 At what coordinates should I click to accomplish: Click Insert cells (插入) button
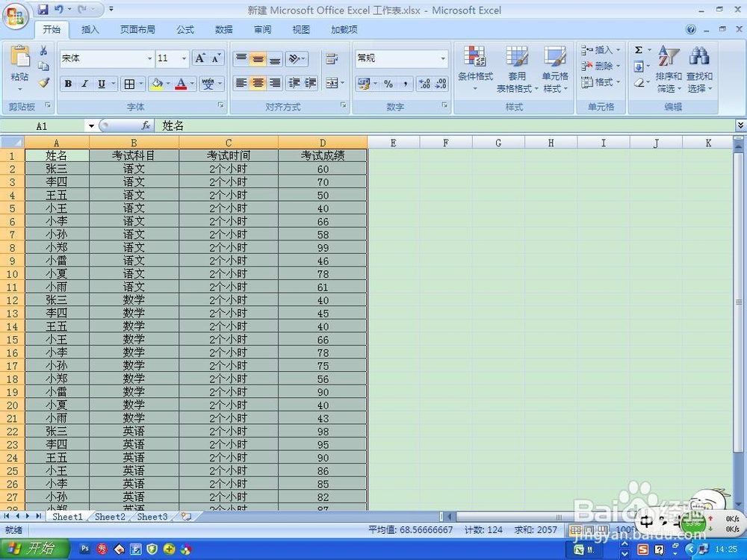(x=601, y=49)
